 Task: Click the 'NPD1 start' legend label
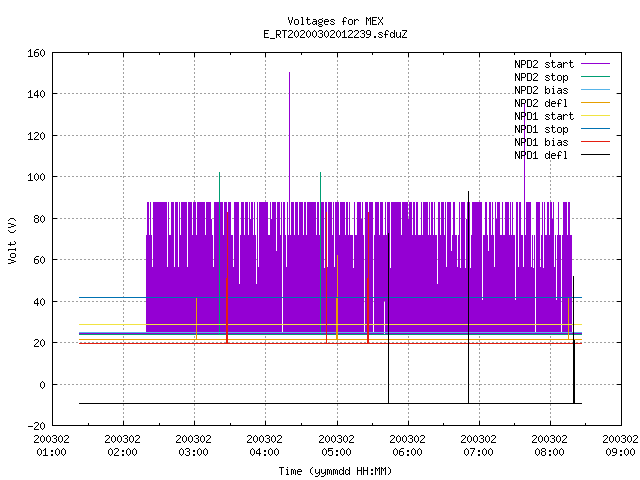click(544, 116)
